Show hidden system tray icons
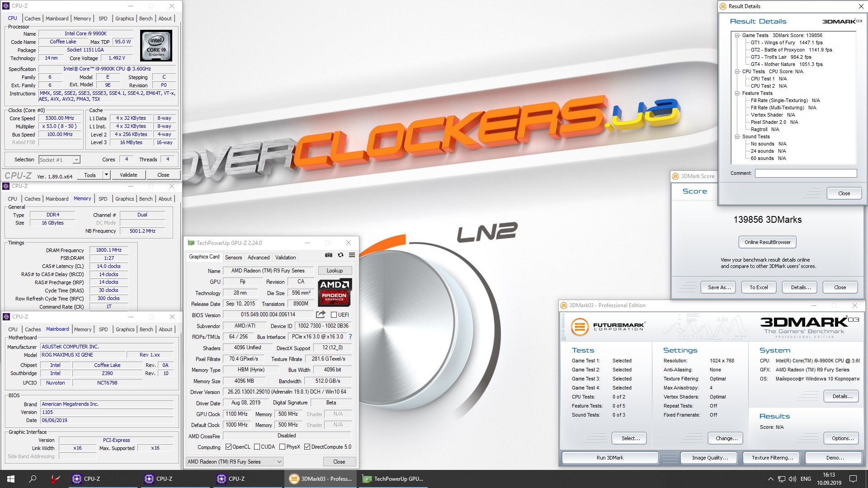Image resolution: width=868 pixels, height=488 pixels. tap(770, 479)
